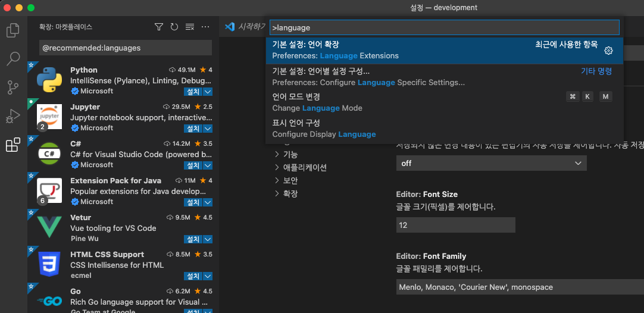644x313 pixels.
Task: Click the Font Family field with Menlo
Action: pyautogui.click(x=520, y=287)
